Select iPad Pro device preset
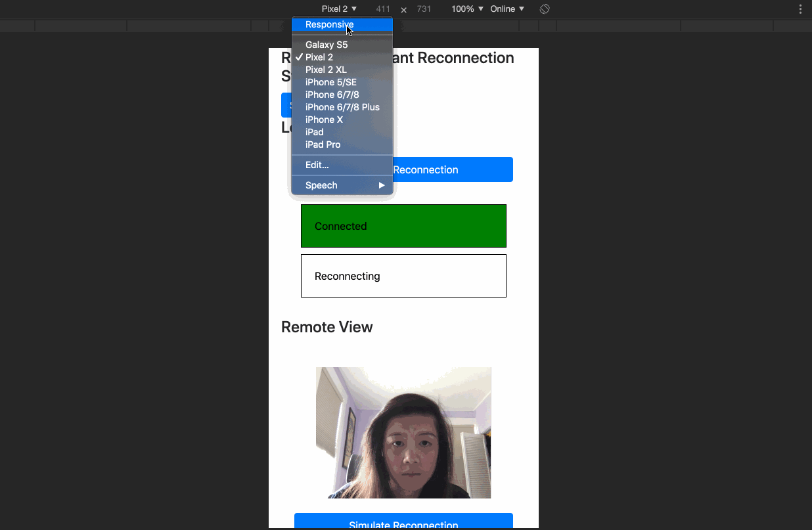Screen dimensions: 812x530 pyautogui.click(x=342, y=144)
